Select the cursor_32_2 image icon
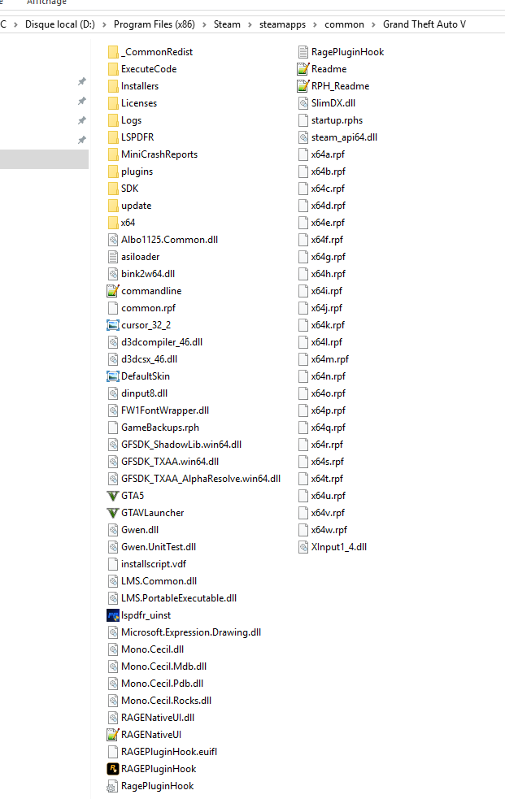 112,325
